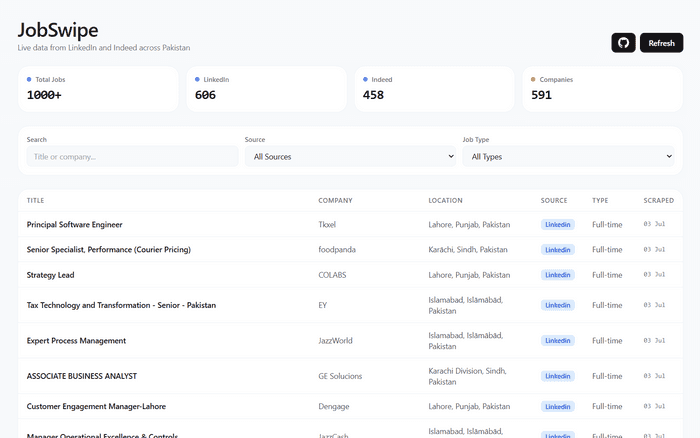The height and width of the screenshot is (438, 700).
Task: Click the SOURCE column header
Action: (554, 200)
